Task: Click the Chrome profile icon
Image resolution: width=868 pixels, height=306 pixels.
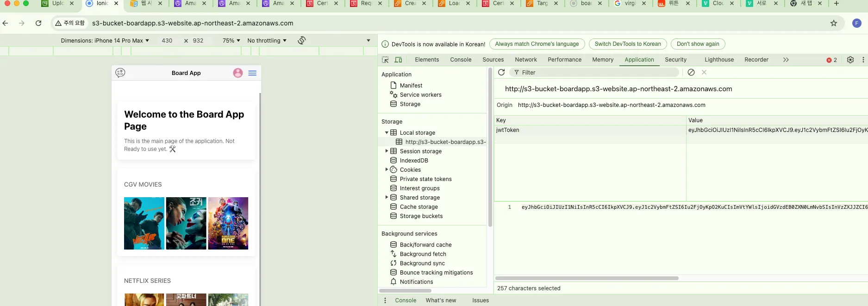Action: click(857, 23)
